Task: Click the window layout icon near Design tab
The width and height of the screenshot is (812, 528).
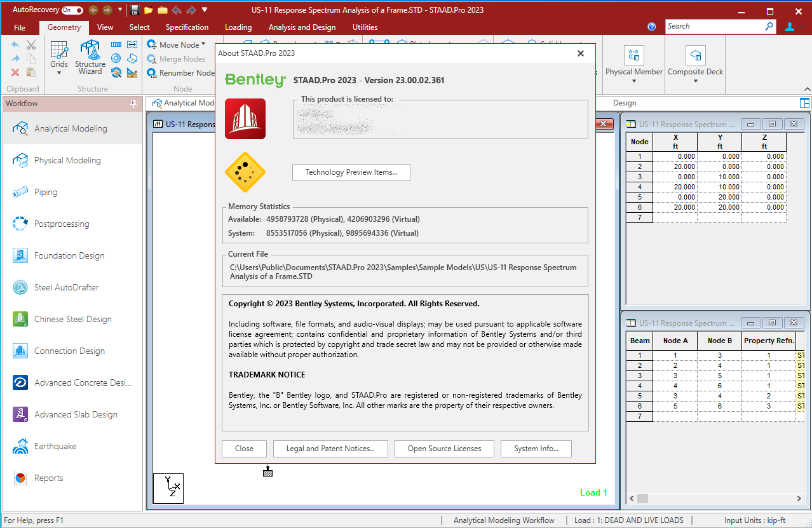Action: pyautogui.click(x=805, y=103)
